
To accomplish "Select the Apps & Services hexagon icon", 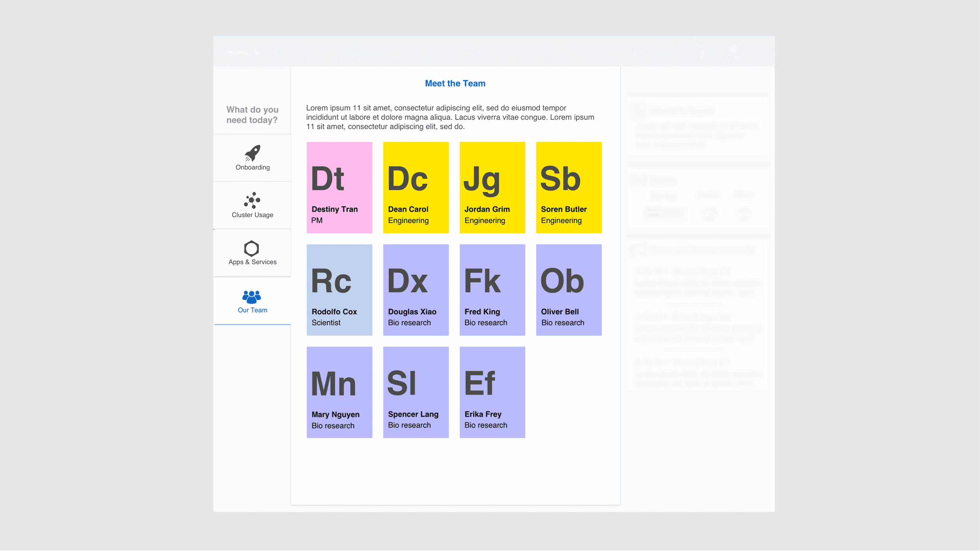I will click(252, 248).
